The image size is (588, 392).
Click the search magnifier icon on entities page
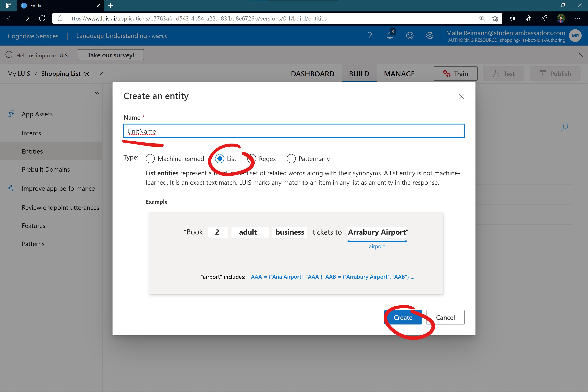click(564, 127)
